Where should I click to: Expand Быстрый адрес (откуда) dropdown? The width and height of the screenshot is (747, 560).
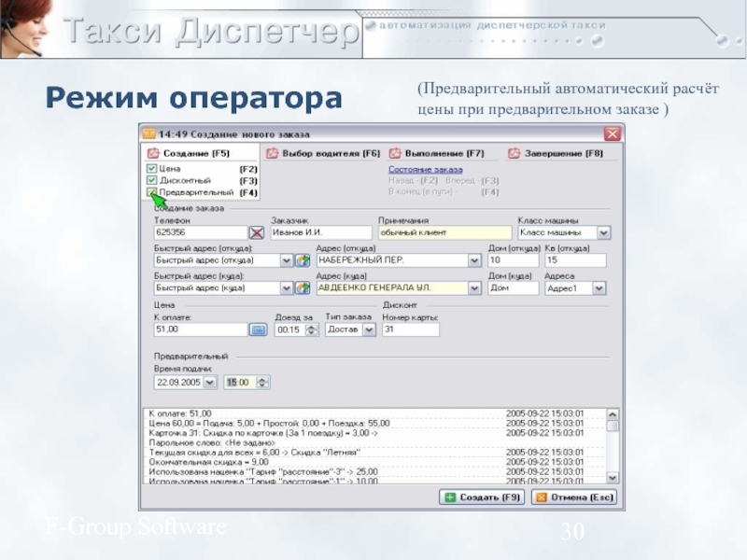point(286,260)
